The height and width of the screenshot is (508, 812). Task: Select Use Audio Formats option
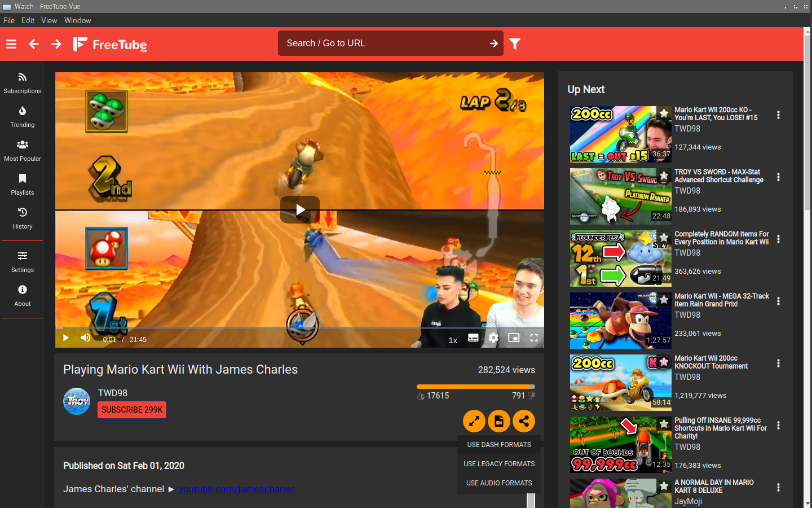(x=499, y=483)
